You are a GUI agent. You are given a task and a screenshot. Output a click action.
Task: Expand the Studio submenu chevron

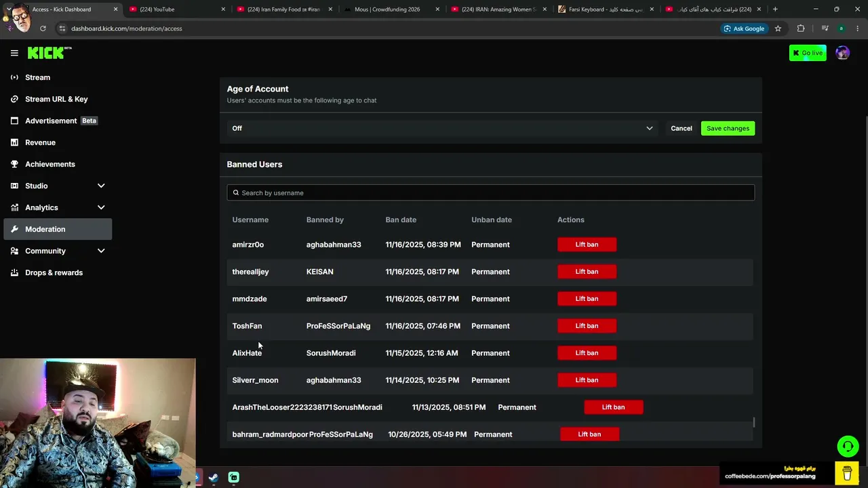[101, 186]
